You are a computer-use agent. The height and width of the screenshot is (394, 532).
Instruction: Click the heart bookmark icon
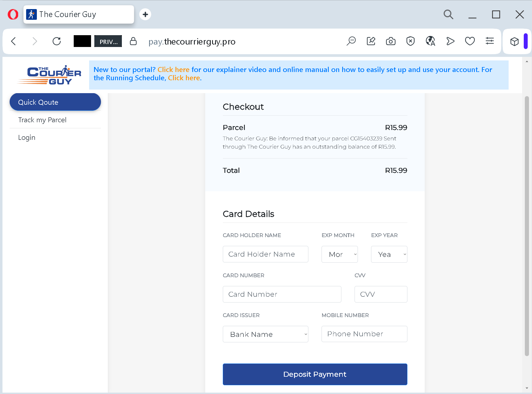470,41
